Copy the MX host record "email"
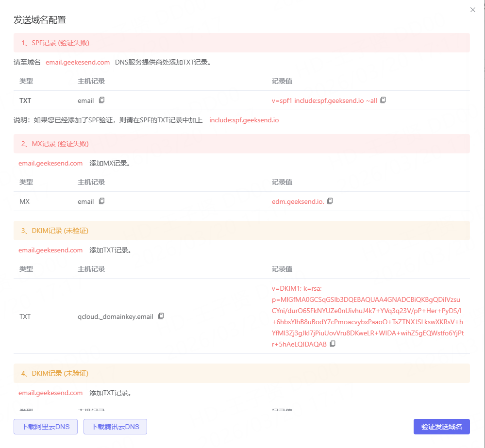Image resolution: width=485 pixels, height=448 pixels. coord(100,201)
